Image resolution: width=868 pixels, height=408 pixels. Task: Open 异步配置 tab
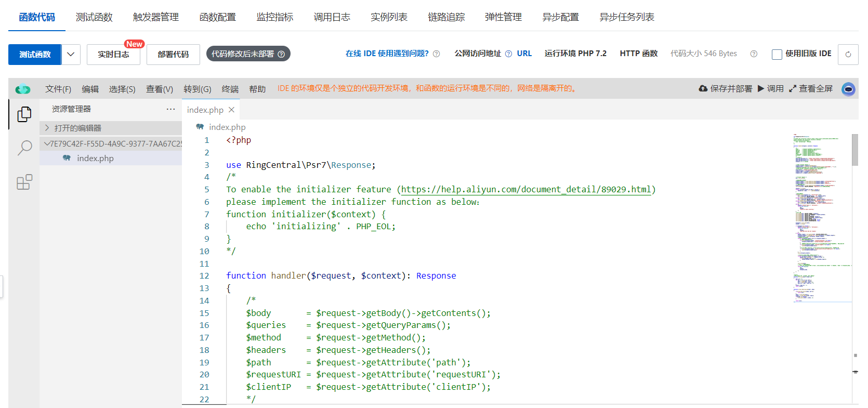(x=561, y=17)
